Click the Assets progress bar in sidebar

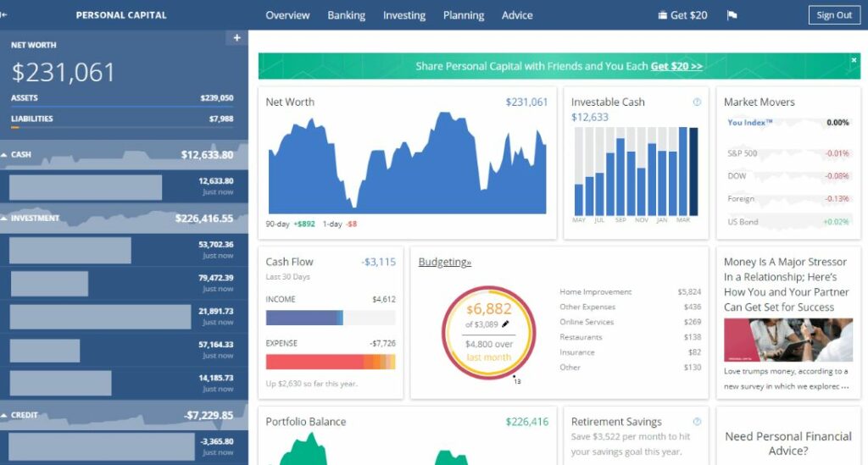point(122,106)
